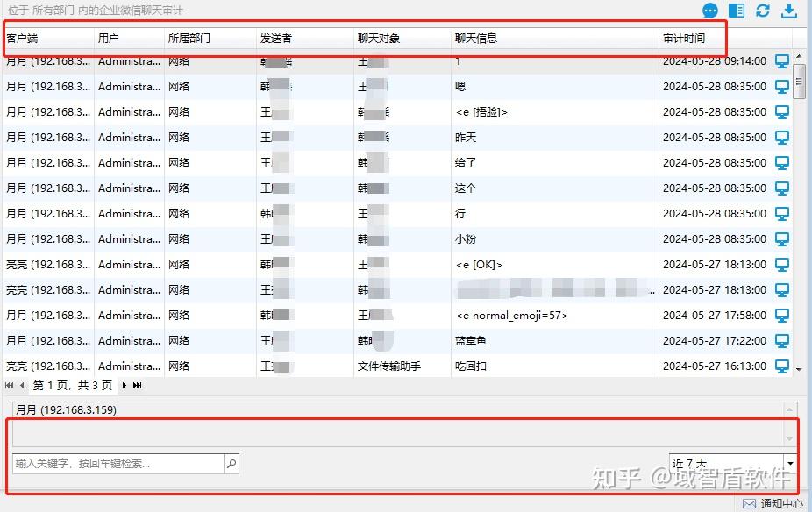812x512 pixels.
Task: Open monitor icon for the 小粉 row
Action: 782,238
